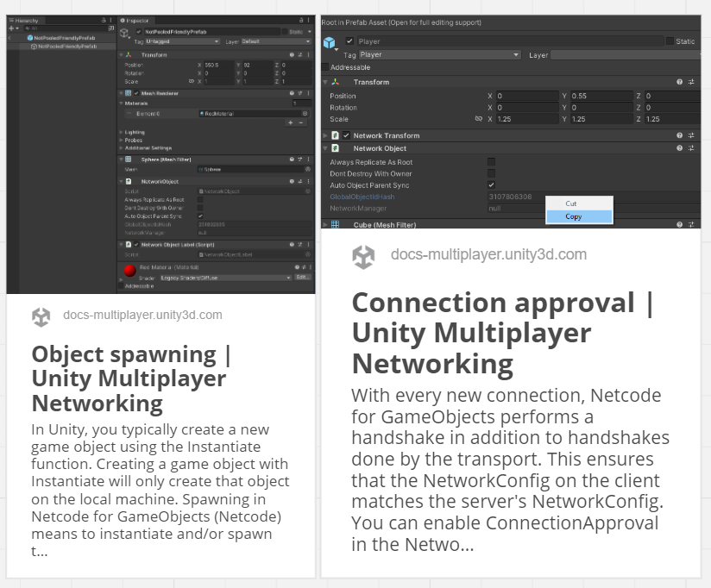Viewport: 711px width, 588px height.
Task: Open the help icon on the Player Transform header
Action: pos(680,82)
